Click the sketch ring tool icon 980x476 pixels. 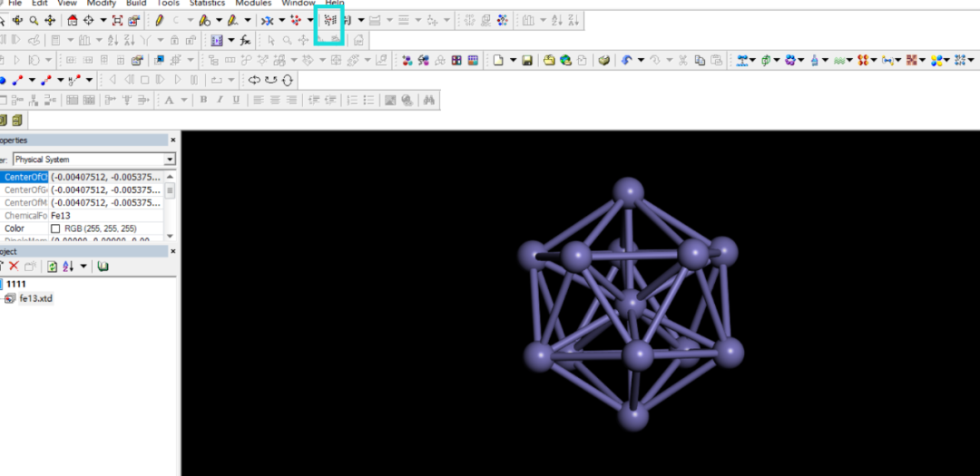pyautogui.click(x=204, y=21)
